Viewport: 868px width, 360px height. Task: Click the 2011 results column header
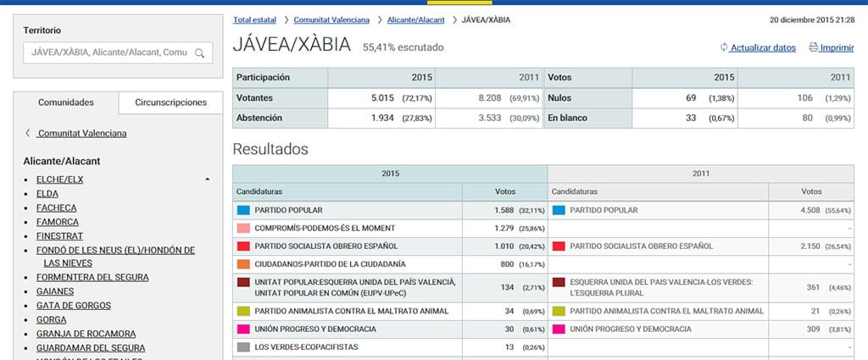701,174
